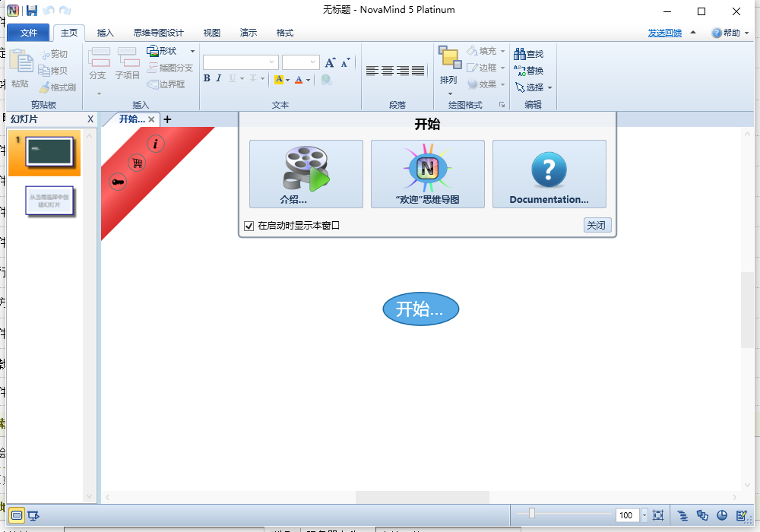The width and height of the screenshot is (760, 532).
Task: Switch to the 思维导图设计 ribbon tab
Action: coord(159,33)
